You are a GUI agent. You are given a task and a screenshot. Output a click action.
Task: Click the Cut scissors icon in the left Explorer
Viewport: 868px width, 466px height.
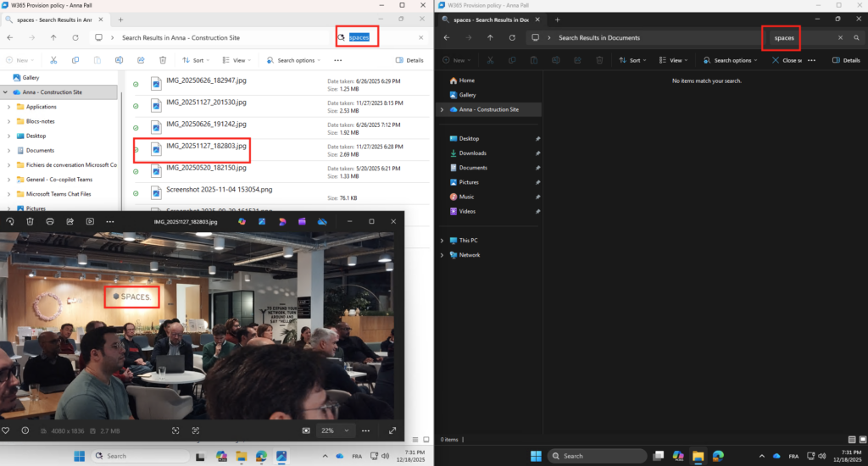click(53, 60)
